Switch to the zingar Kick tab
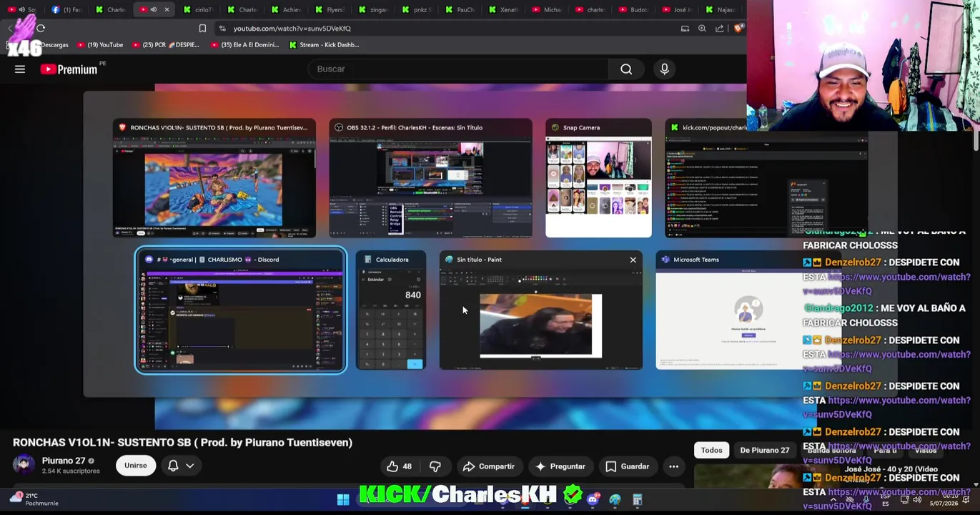Viewport: 980px width, 515px height. pyautogui.click(x=372, y=9)
